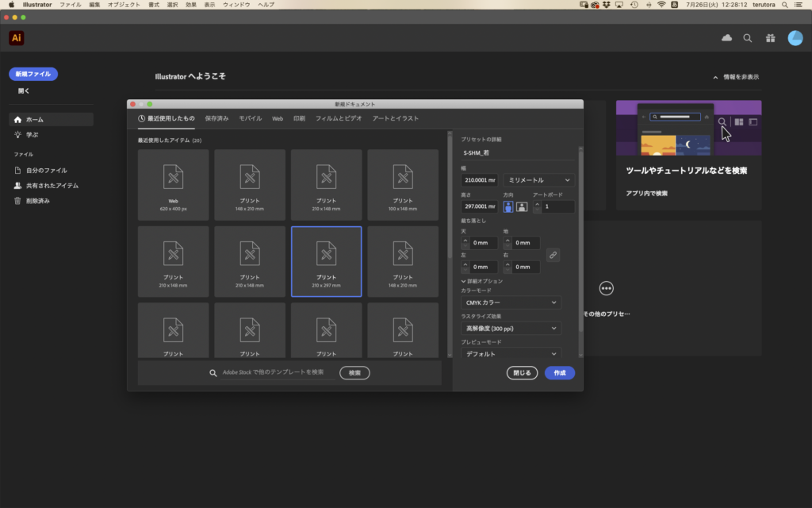Image resolution: width=812 pixels, height=508 pixels.
Task: Open the CMYK カラー color mode dropdown
Action: pyautogui.click(x=511, y=302)
